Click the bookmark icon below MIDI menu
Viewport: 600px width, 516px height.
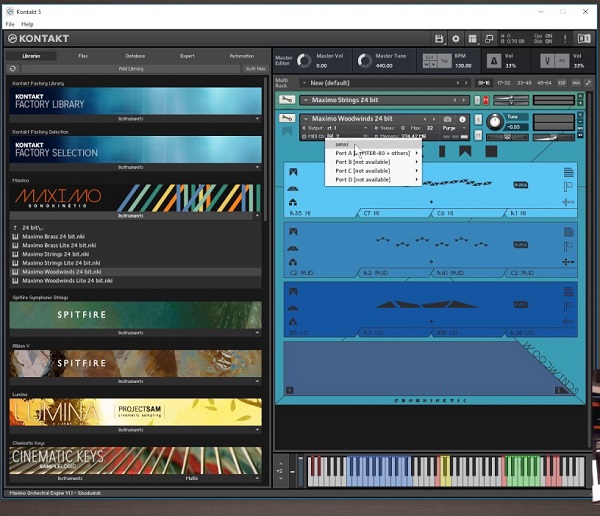click(465, 152)
